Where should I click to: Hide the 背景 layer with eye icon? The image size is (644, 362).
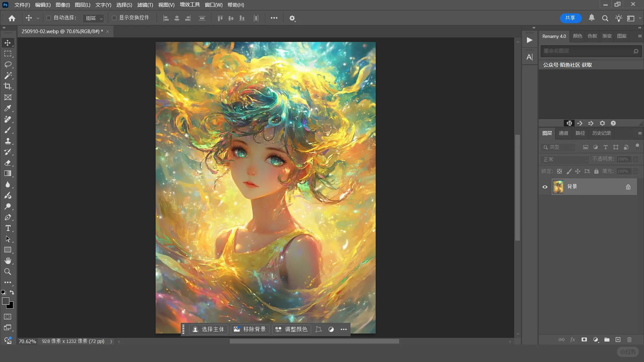545,187
